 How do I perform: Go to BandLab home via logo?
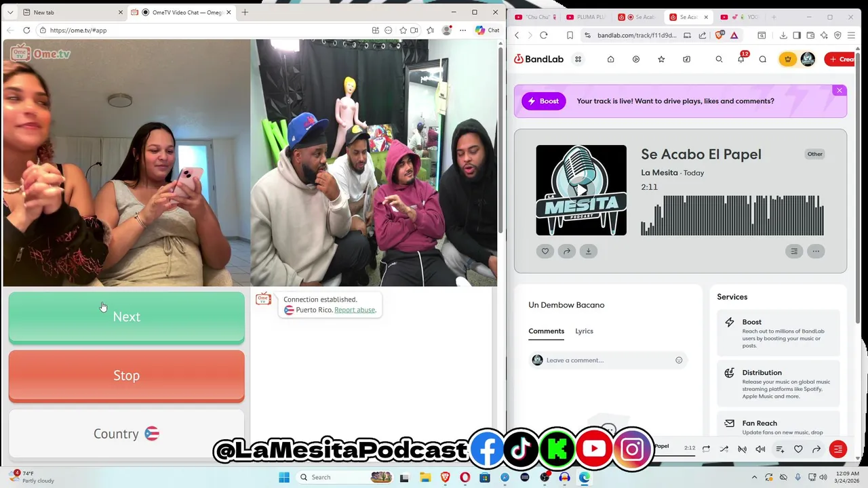[x=538, y=59]
